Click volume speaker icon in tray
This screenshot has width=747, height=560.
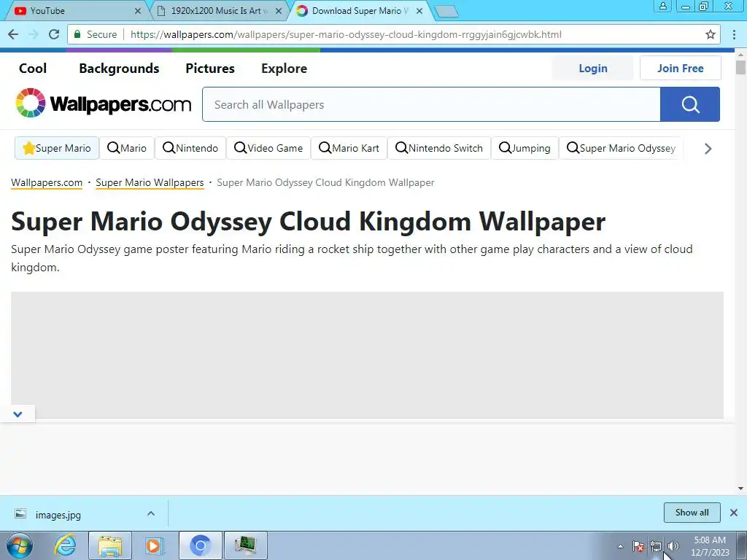673,546
